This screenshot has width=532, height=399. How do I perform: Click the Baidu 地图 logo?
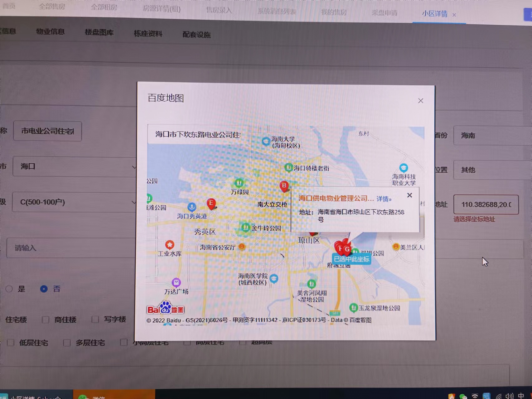pyautogui.click(x=166, y=308)
